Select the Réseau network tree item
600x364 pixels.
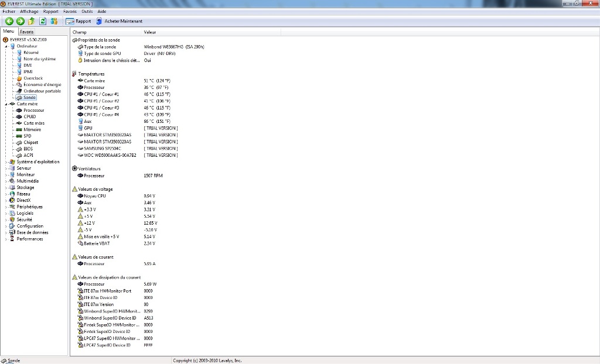click(23, 194)
